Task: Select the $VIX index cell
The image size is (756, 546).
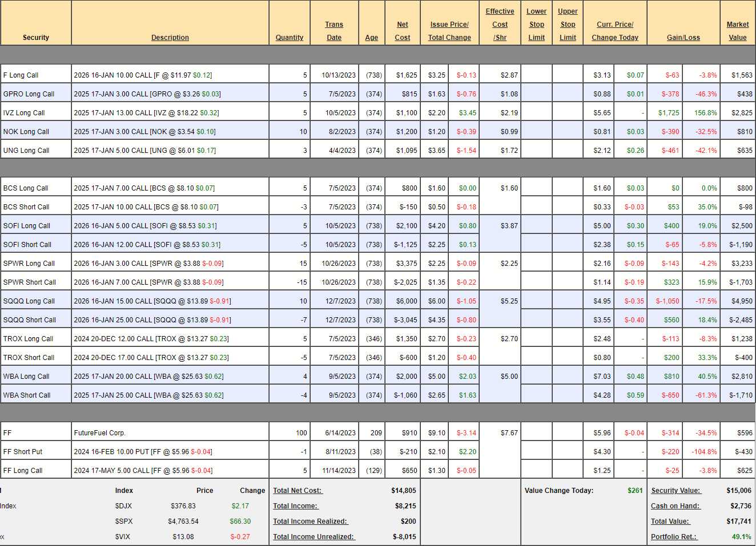Action: tap(124, 537)
